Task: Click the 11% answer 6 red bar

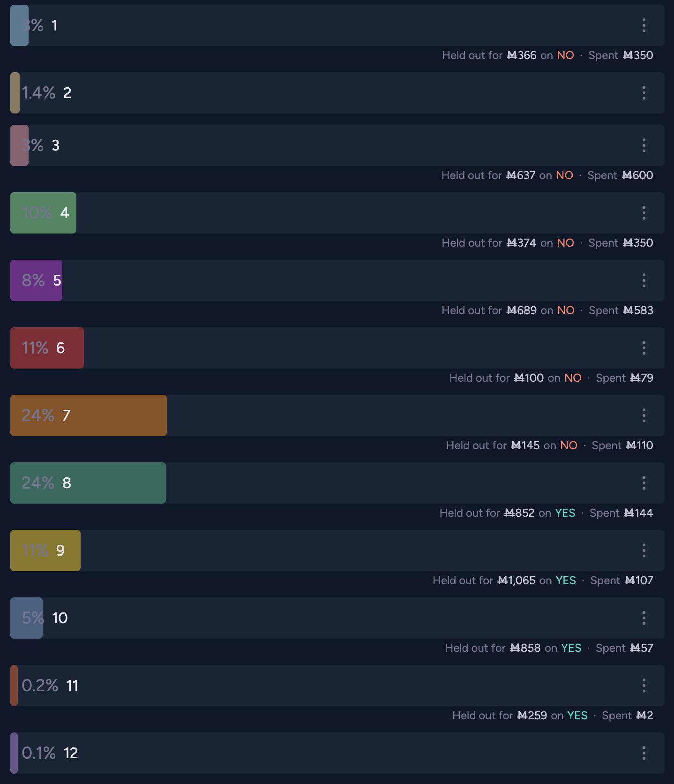Action: point(337,348)
